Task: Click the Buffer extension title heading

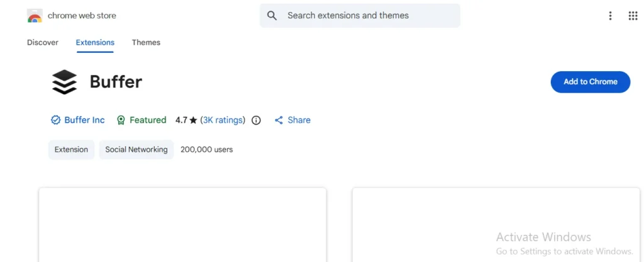Action: click(116, 82)
